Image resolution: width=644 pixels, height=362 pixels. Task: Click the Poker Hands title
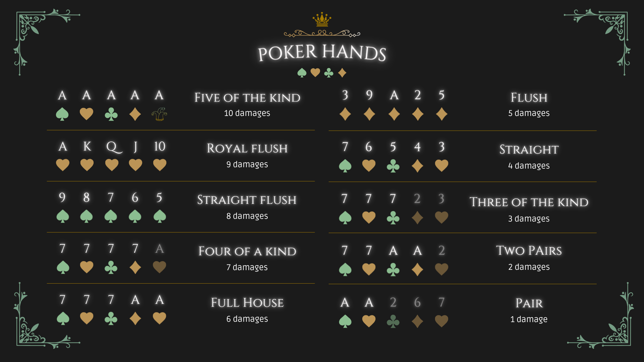coord(322,53)
